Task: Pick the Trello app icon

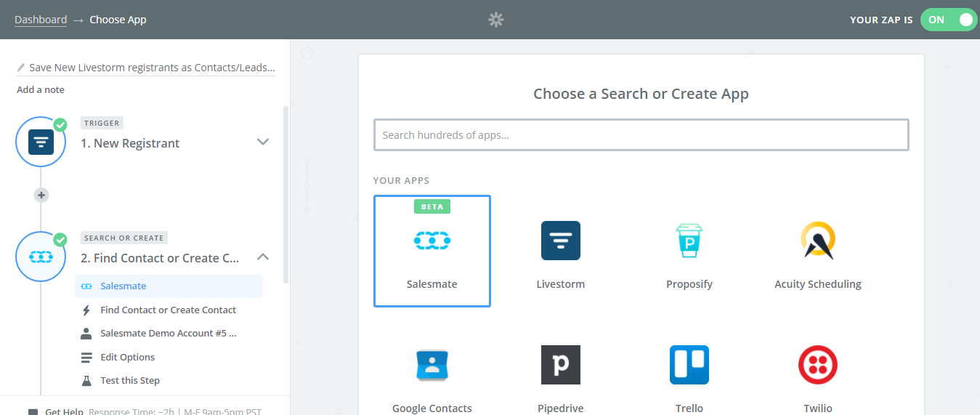Action: 689,365
